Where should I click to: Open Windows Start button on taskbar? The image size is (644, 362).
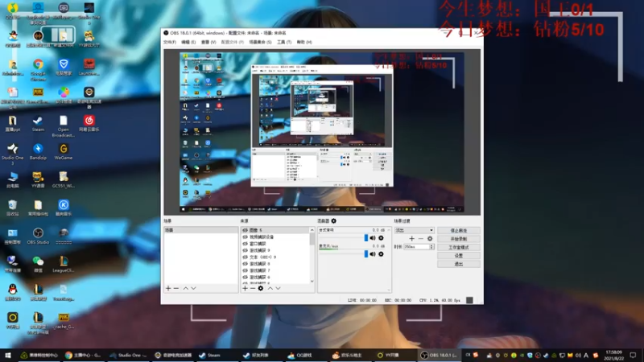[8, 355]
